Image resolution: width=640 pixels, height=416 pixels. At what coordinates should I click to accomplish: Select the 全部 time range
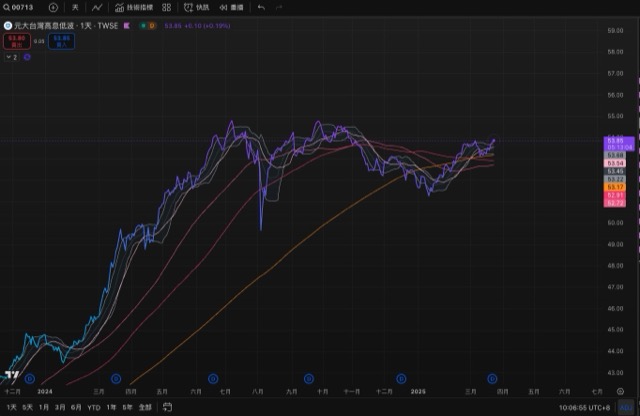tap(145, 407)
